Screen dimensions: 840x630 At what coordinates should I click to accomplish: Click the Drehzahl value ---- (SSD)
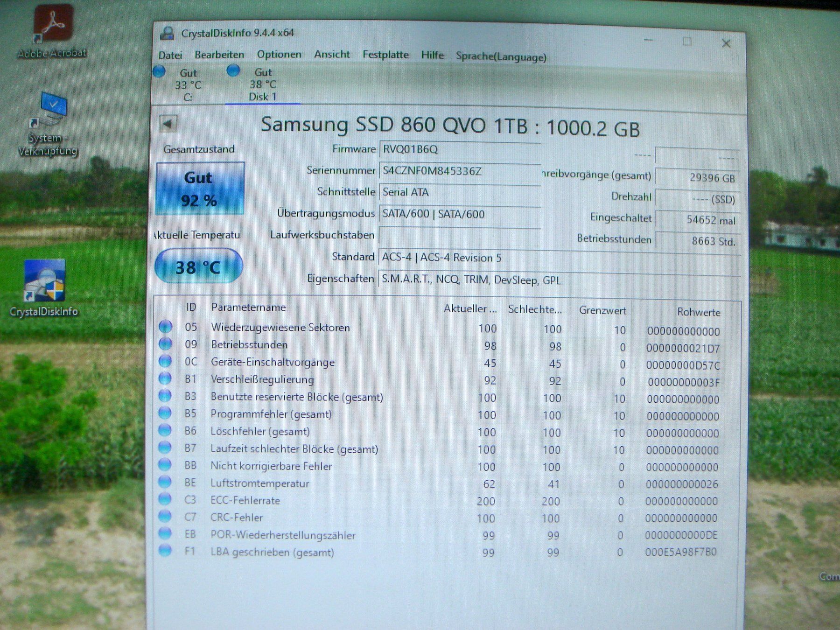click(698, 199)
